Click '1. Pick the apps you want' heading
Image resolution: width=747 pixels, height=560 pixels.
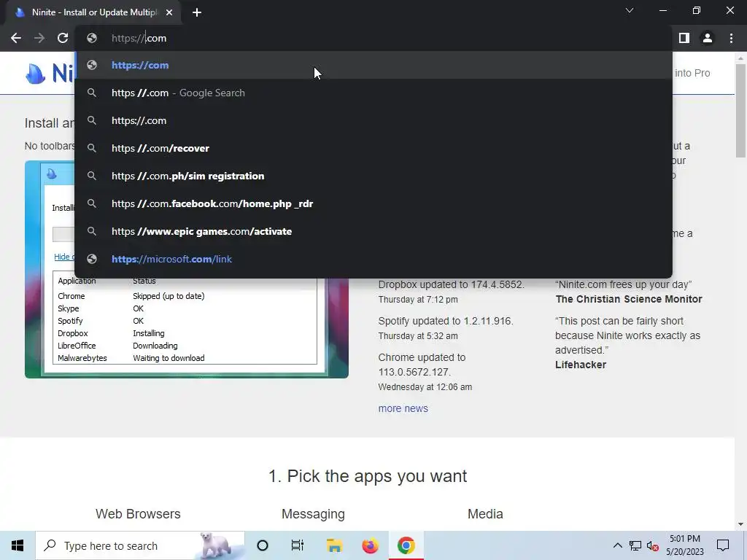click(368, 476)
